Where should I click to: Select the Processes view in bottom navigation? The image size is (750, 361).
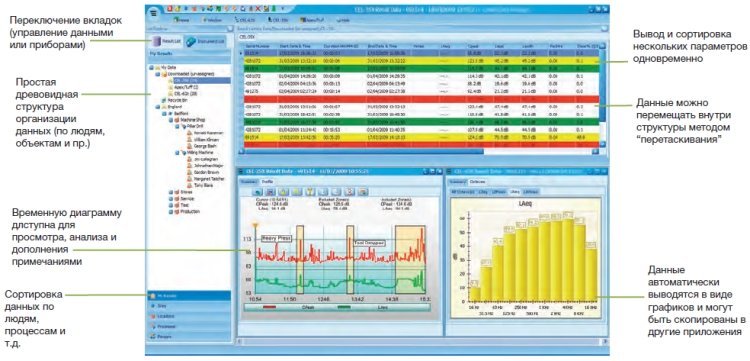188,327
